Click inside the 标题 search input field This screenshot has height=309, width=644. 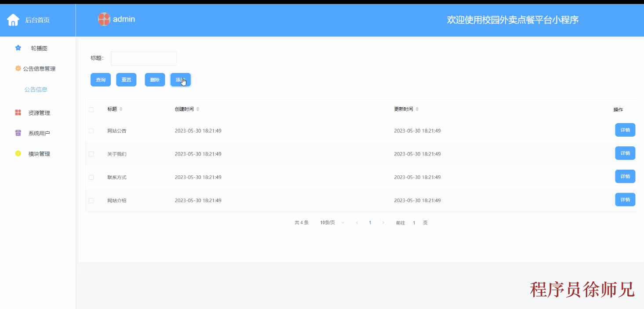144,58
